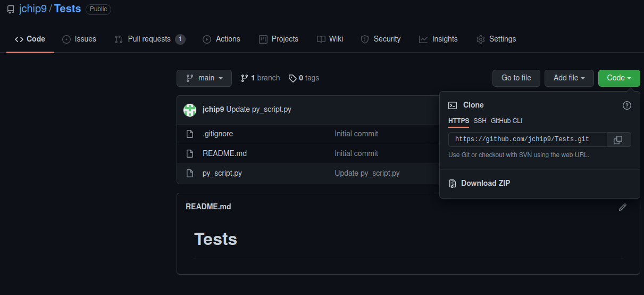Open the .gitignore file

(218, 134)
